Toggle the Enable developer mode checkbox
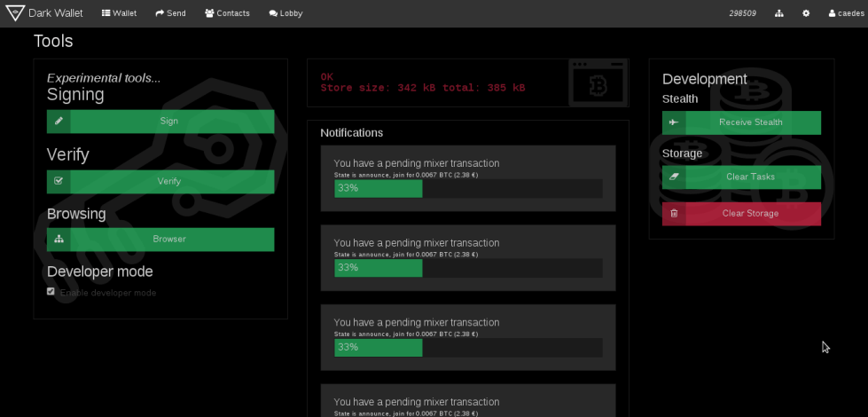 [x=51, y=292]
